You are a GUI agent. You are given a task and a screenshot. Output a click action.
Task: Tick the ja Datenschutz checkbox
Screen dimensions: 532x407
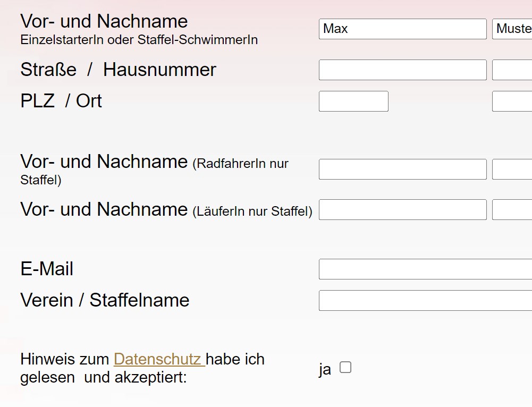[345, 367]
